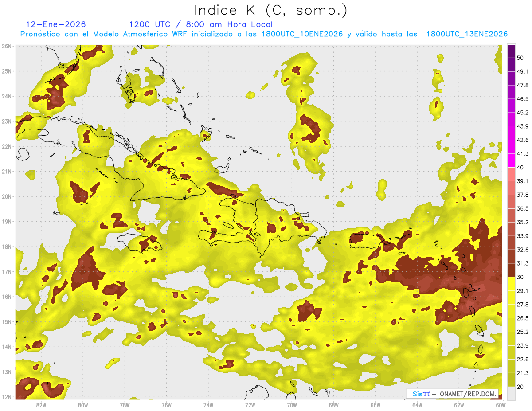Click the colorbar value label 25.2
Viewport: 532px width, 411px height.
click(x=523, y=332)
